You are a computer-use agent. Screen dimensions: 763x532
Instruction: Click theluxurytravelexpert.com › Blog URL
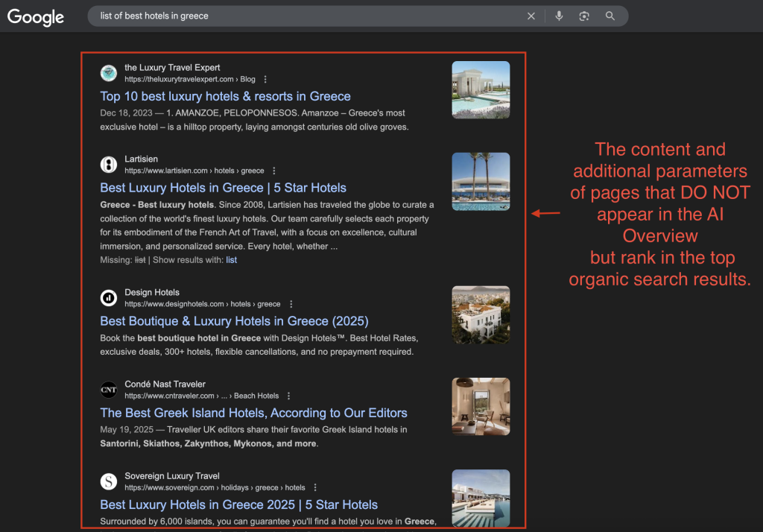(x=190, y=79)
